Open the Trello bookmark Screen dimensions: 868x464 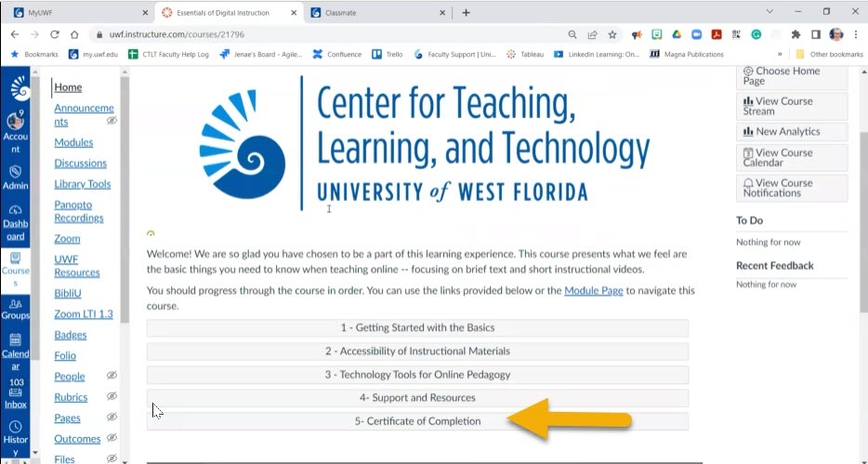coord(388,54)
